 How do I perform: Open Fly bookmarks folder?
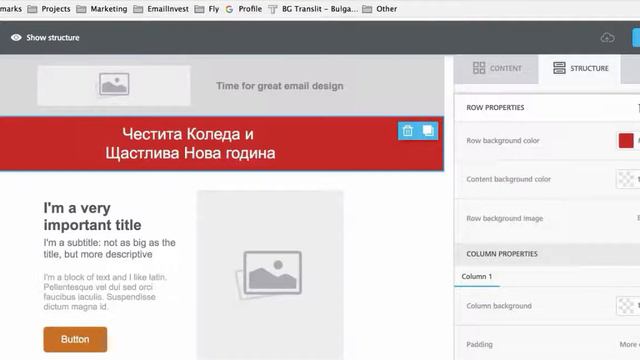(x=207, y=9)
